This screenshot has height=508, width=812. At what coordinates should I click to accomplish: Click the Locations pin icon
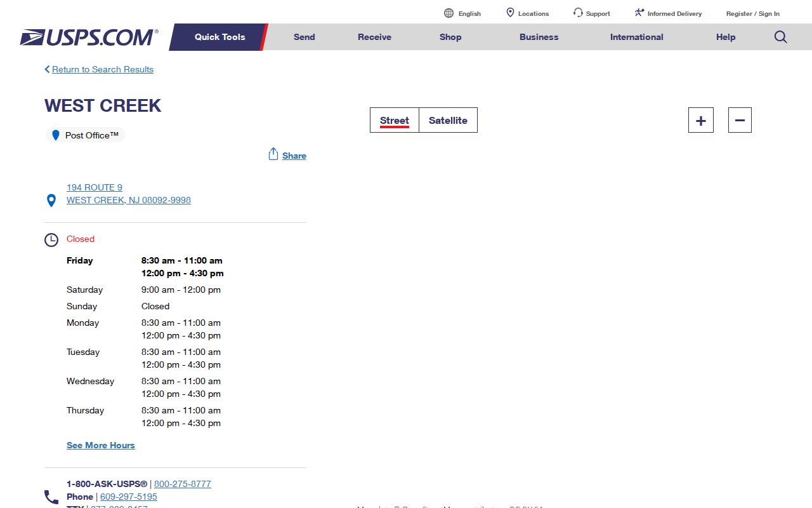[x=510, y=13]
